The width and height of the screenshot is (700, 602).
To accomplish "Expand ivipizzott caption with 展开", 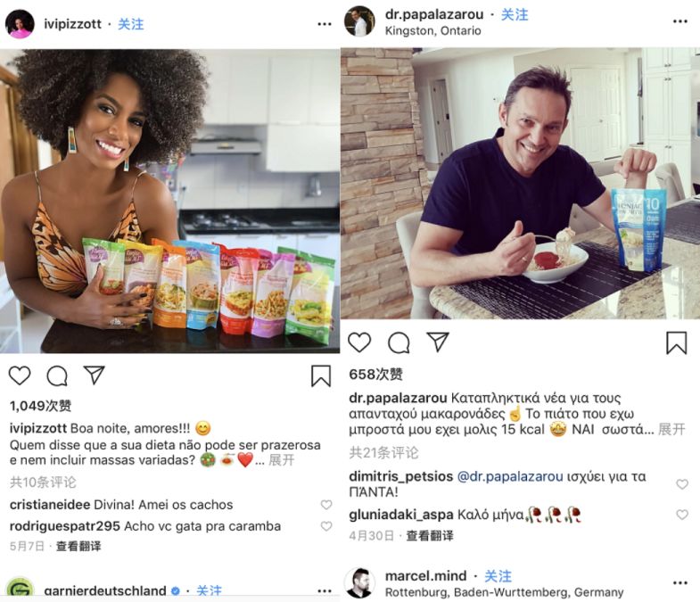I will tap(281, 460).
